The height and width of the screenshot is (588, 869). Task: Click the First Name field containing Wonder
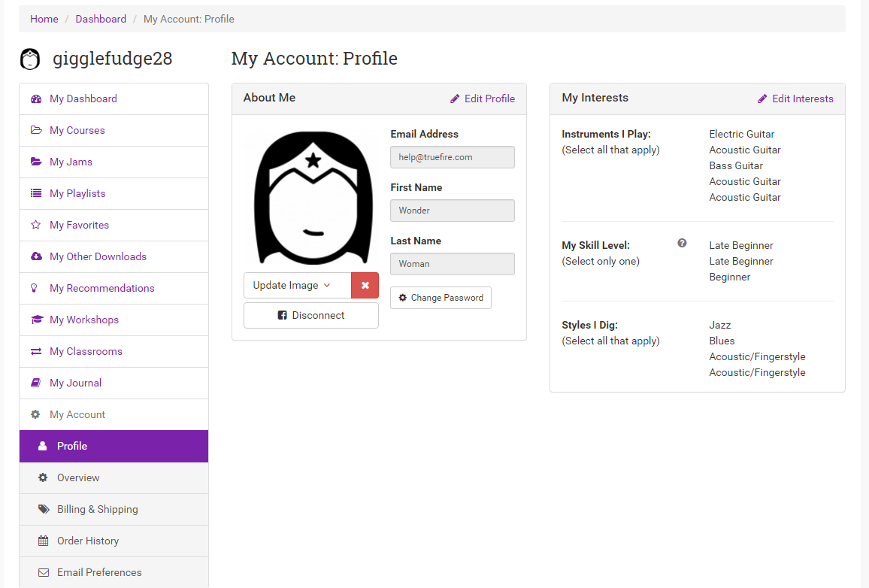pyautogui.click(x=453, y=211)
